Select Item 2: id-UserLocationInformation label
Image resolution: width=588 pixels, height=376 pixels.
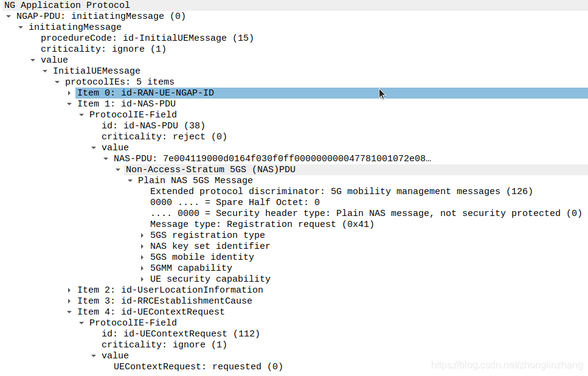coord(170,290)
